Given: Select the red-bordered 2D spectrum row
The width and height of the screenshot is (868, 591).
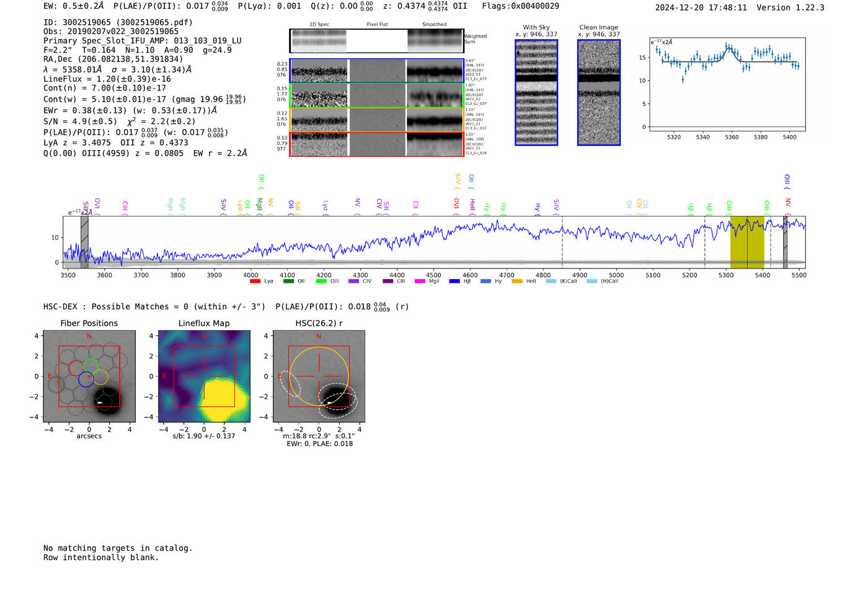Looking at the screenshot, I should [376, 144].
